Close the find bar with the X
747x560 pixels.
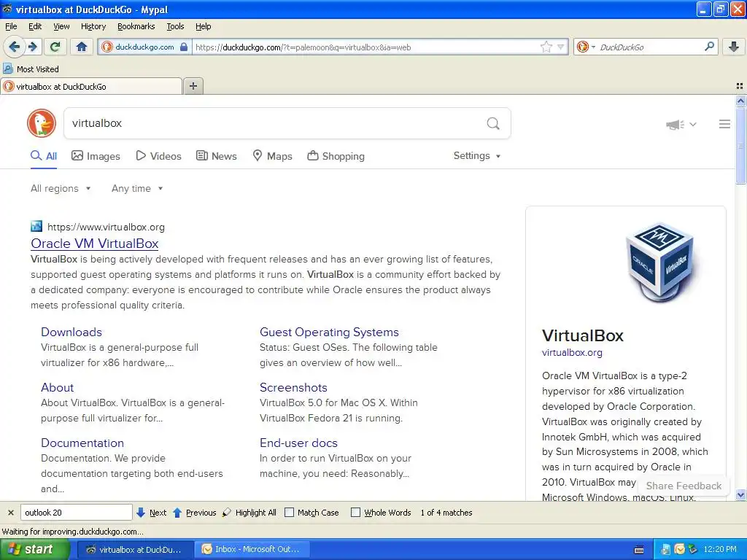point(10,513)
